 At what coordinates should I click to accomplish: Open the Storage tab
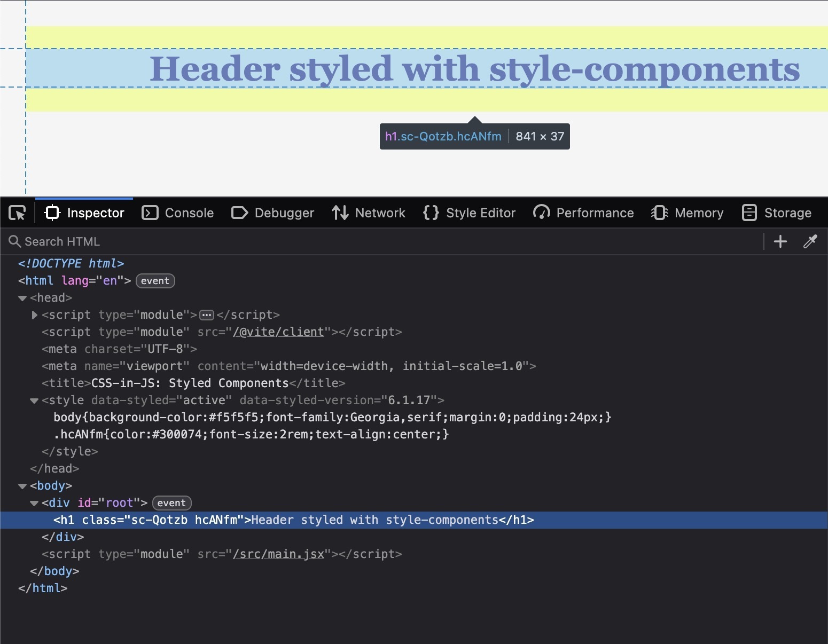(777, 213)
